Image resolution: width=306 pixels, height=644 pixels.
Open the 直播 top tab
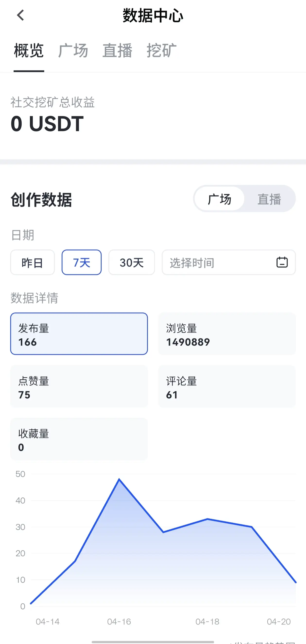(x=117, y=51)
